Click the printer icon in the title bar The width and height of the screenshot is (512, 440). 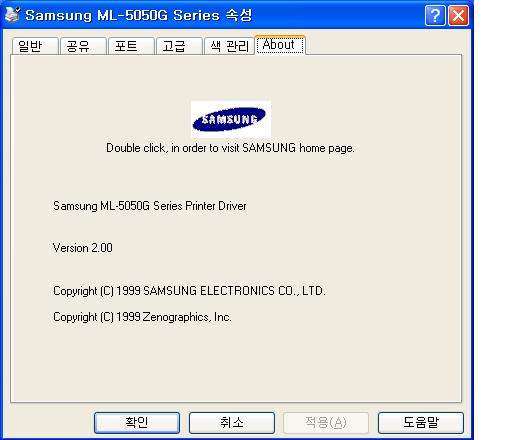[x=13, y=15]
